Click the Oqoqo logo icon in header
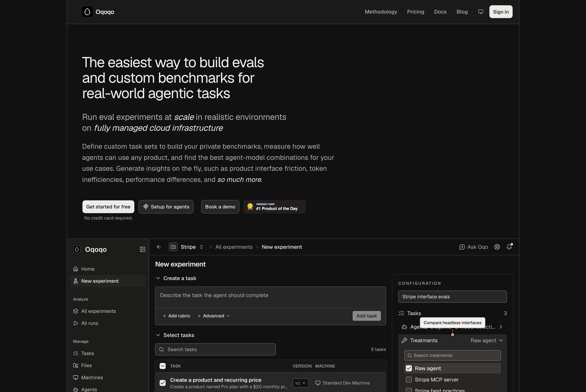The width and height of the screenshot is (586, 392). pyautogui.click(x=87, y=12)
